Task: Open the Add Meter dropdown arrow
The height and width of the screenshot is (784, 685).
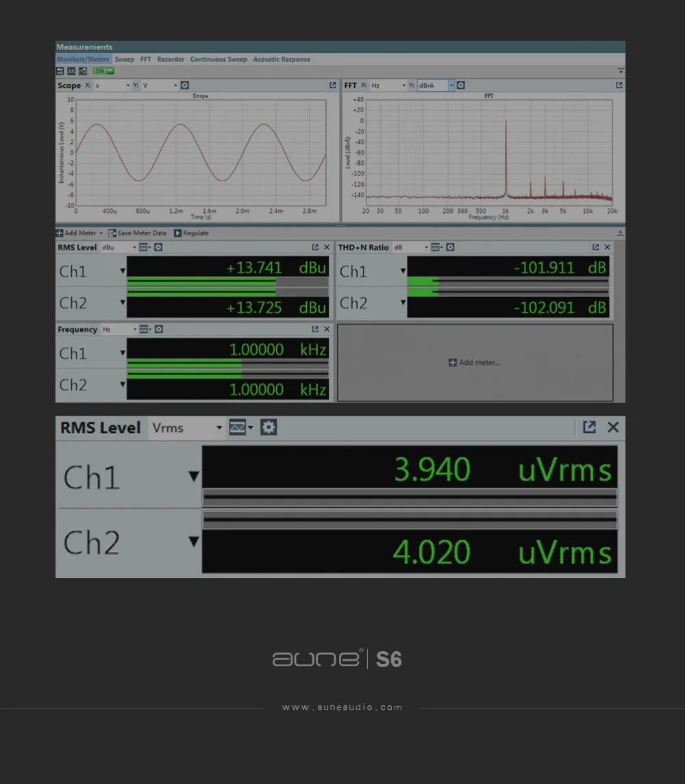Action: 101,233
